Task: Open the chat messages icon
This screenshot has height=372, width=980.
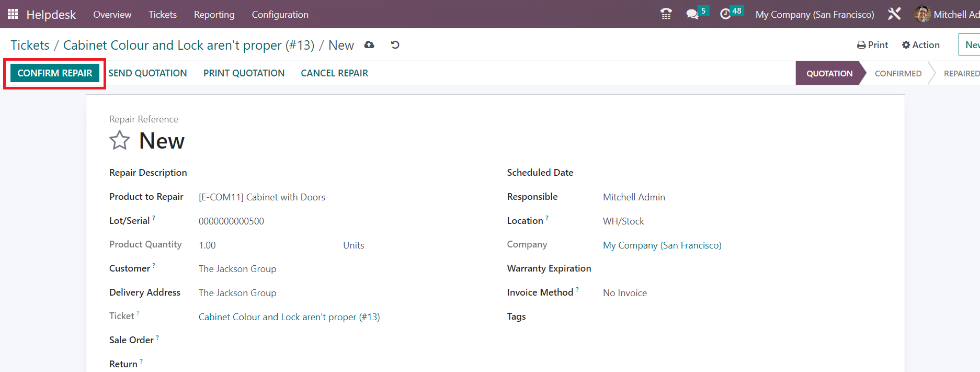Action: click(x=692, y=14)
